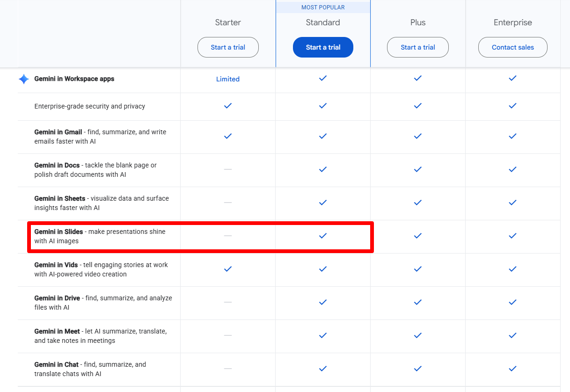This screenshot has height=392, width=570.
Task: Click the Gemini in Gmail description
Action: (x=100, y=137)
